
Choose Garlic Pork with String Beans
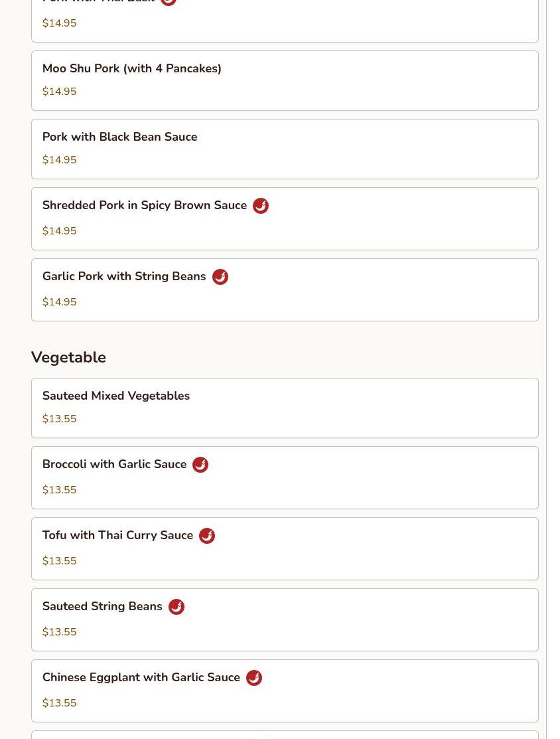(x=124, y=277)
